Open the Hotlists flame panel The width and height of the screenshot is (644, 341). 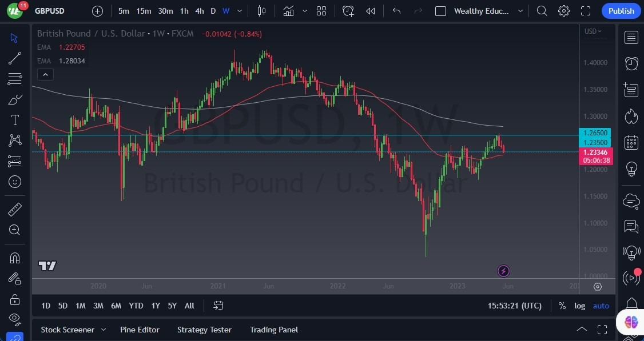coord(631,116)
